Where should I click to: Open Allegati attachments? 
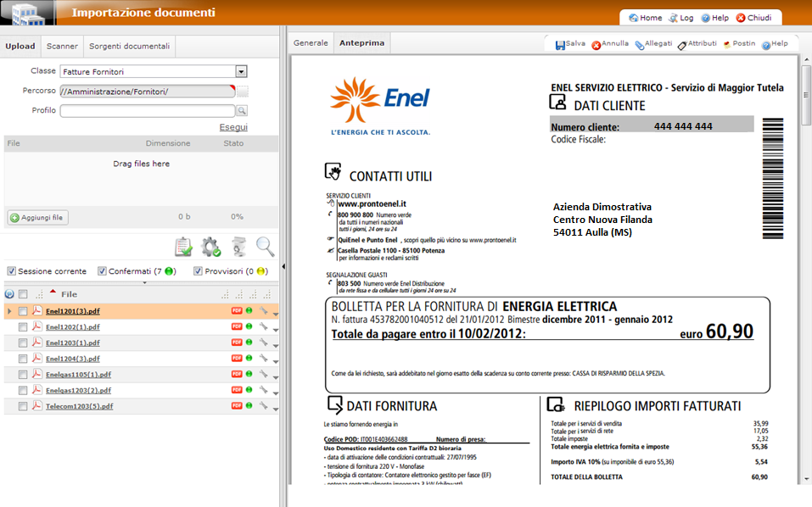pyautogui.click(x=653, y=44)
